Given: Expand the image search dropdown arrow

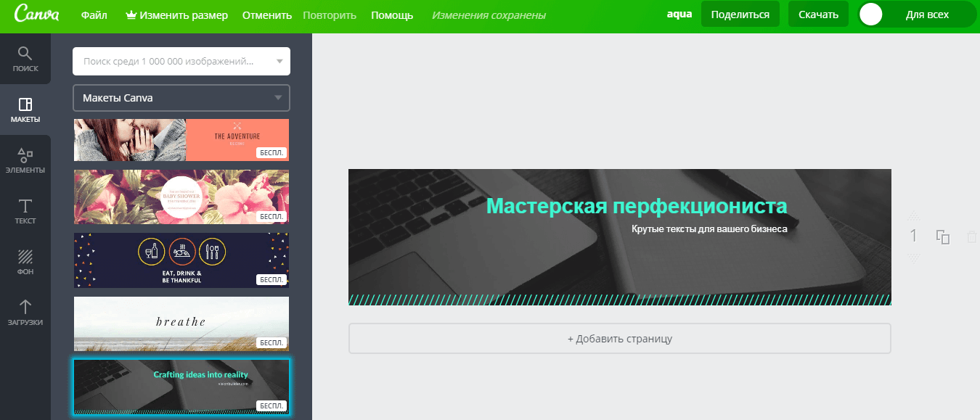Looking at the screenshot, I should pyautogui.click(x=279, y=62).
